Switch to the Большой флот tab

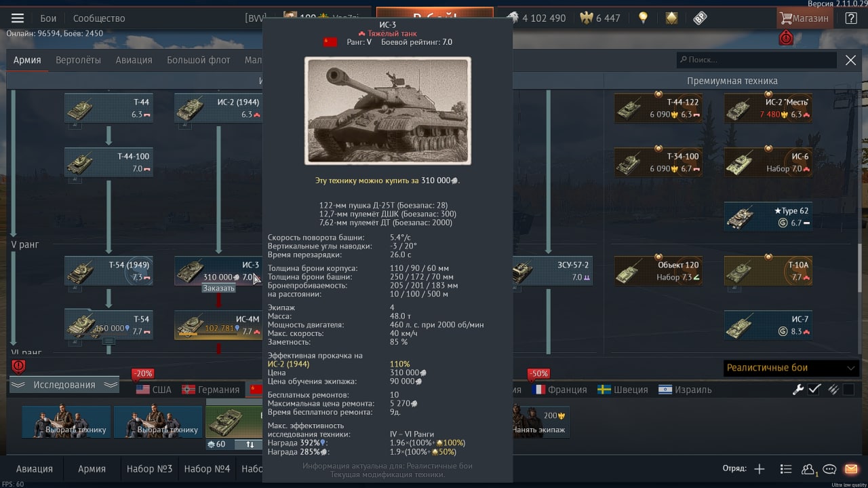coord(199,60)
